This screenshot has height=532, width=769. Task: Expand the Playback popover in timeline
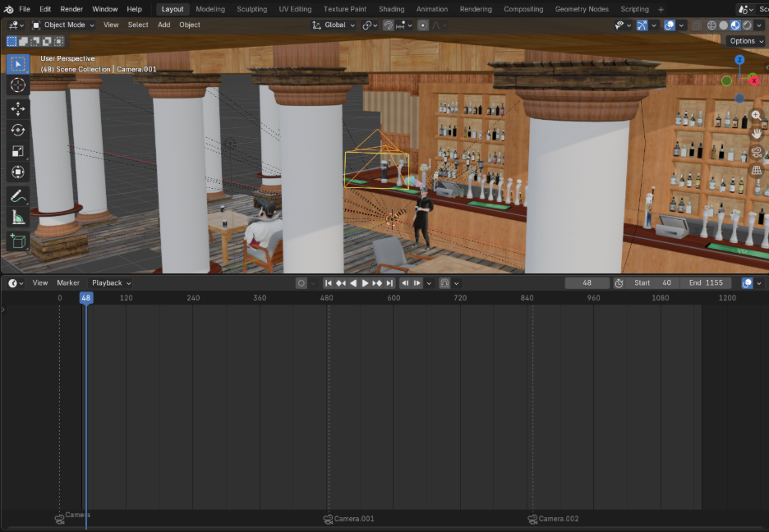(111, 283)
